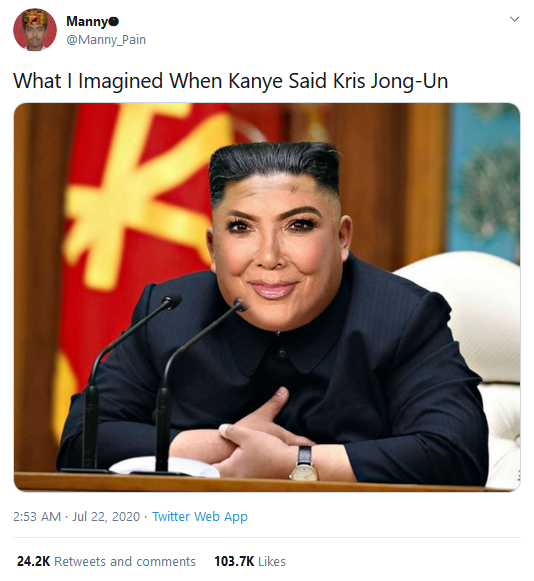This screenshot has width=534, height=581.
Task: Click the 103.7K likes count
Action: 234,561
